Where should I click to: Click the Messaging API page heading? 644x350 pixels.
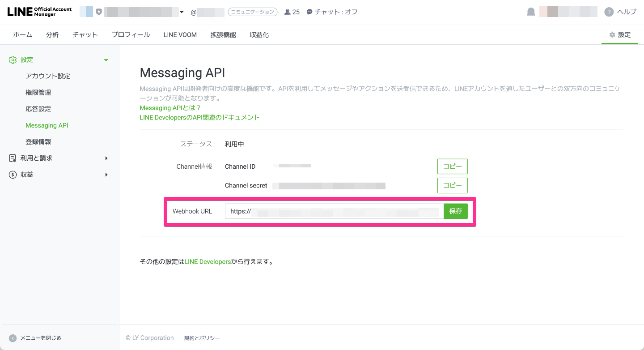[x=182, y=73]
